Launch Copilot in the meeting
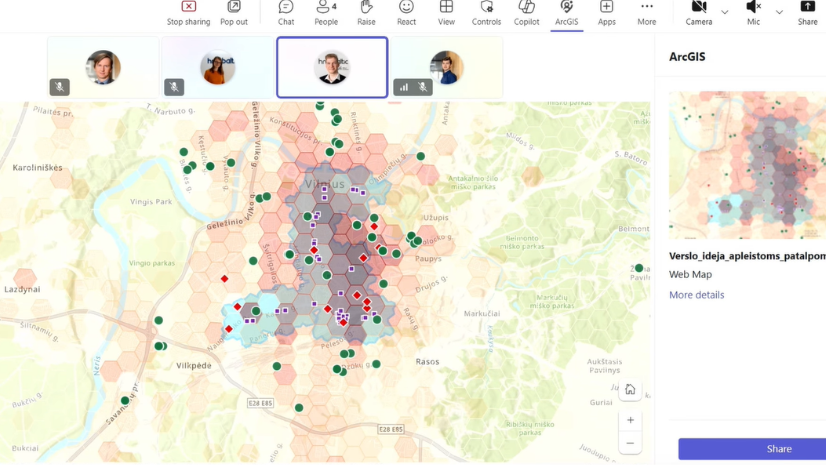 (526, 13)
